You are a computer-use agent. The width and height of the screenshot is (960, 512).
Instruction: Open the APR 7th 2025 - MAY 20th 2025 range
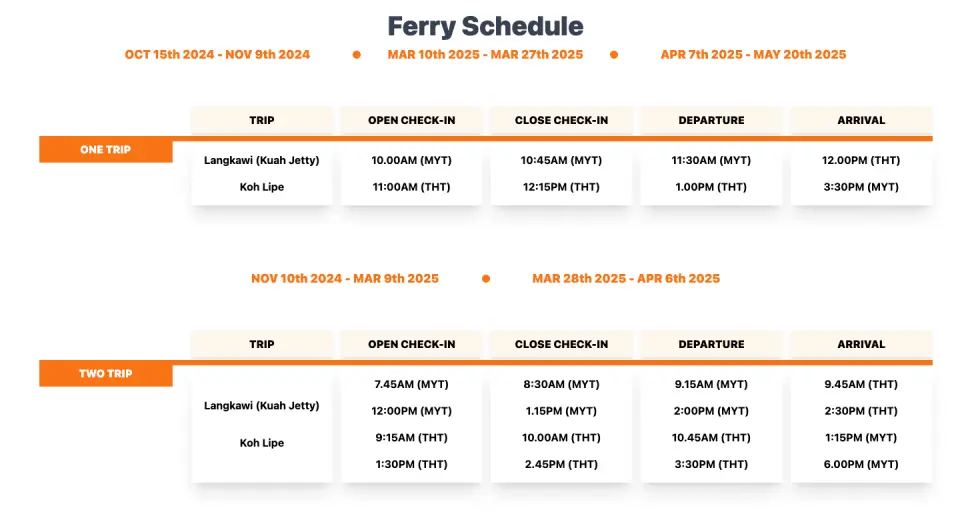coord(753,55)
